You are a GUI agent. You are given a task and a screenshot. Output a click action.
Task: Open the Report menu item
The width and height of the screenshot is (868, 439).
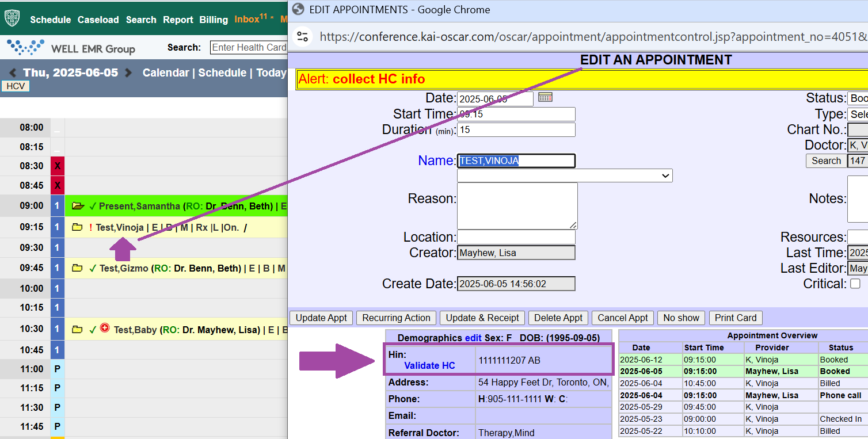[178, 20]
